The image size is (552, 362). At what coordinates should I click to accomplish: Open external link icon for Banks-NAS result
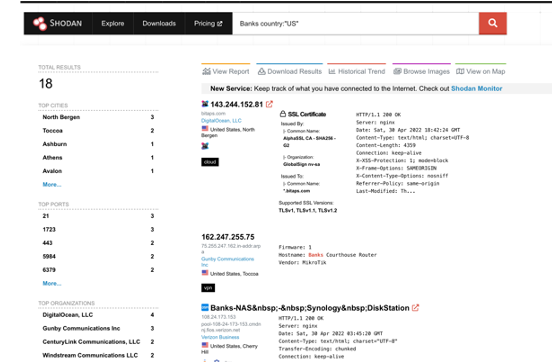click(415, 308)
